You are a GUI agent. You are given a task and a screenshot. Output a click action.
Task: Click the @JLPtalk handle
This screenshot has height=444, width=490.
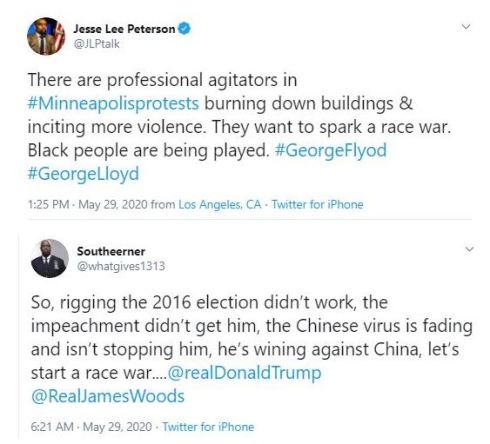(96, 44)
